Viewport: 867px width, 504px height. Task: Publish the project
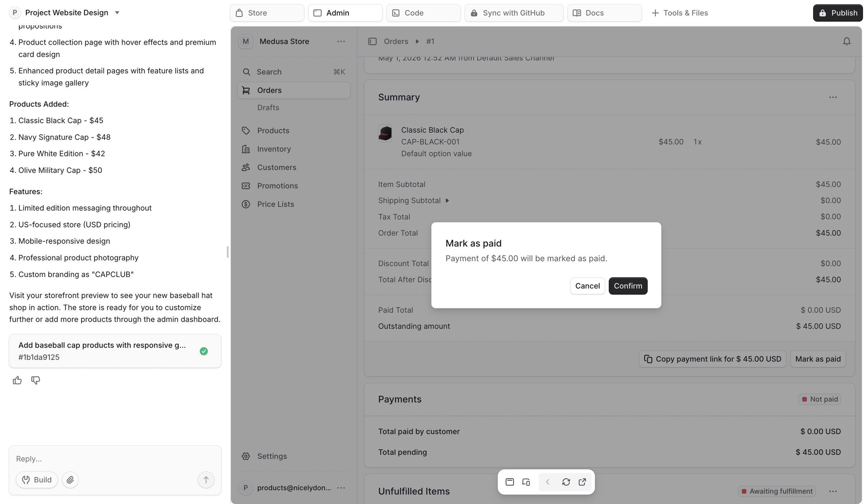[838, 13]
